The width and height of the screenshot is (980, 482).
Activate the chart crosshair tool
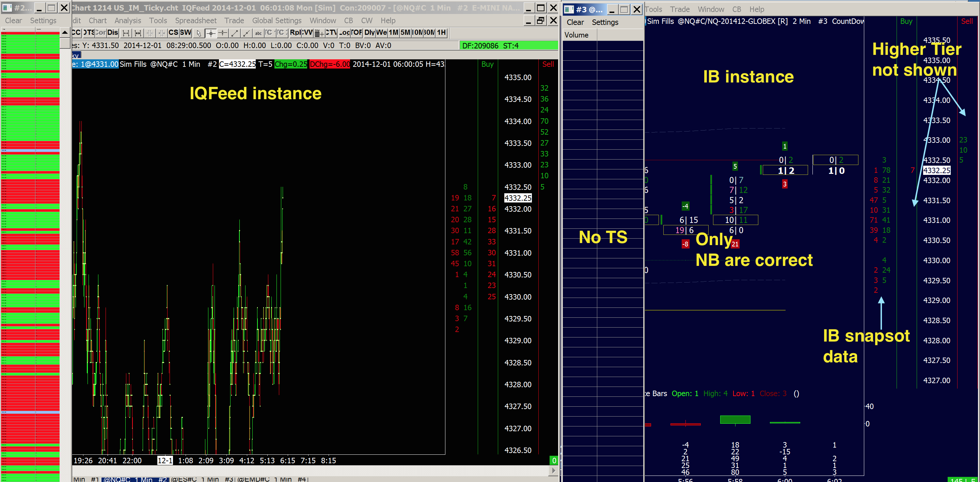(210, 33)
